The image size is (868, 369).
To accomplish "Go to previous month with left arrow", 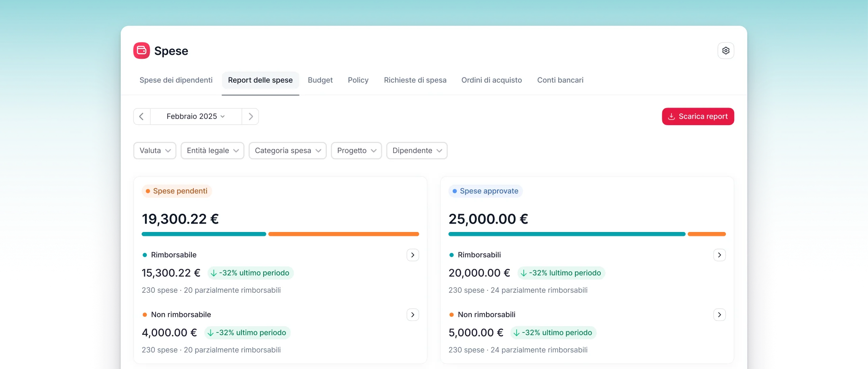I will click(x=142, y=116).
